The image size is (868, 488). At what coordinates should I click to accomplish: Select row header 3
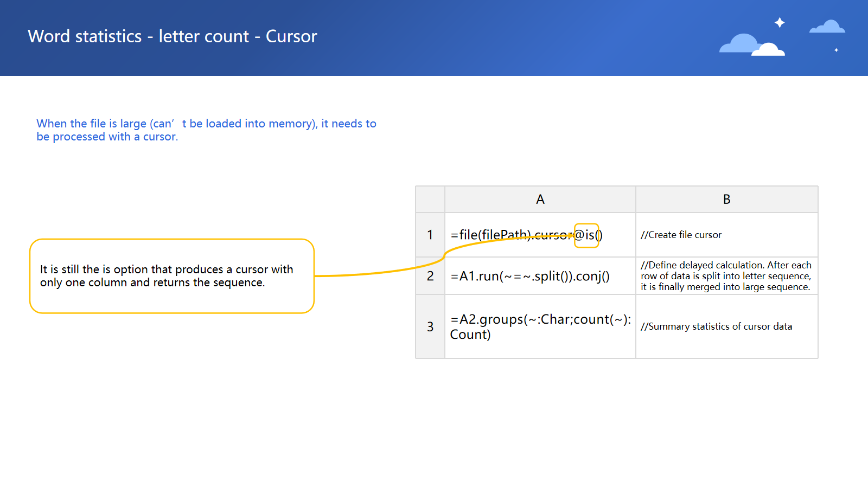point(430,326)
